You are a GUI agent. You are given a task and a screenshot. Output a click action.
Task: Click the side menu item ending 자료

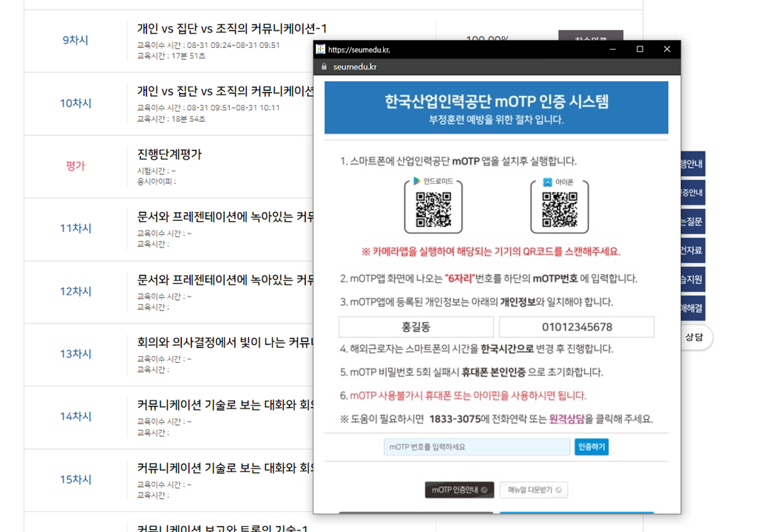(x=693, y=250)
